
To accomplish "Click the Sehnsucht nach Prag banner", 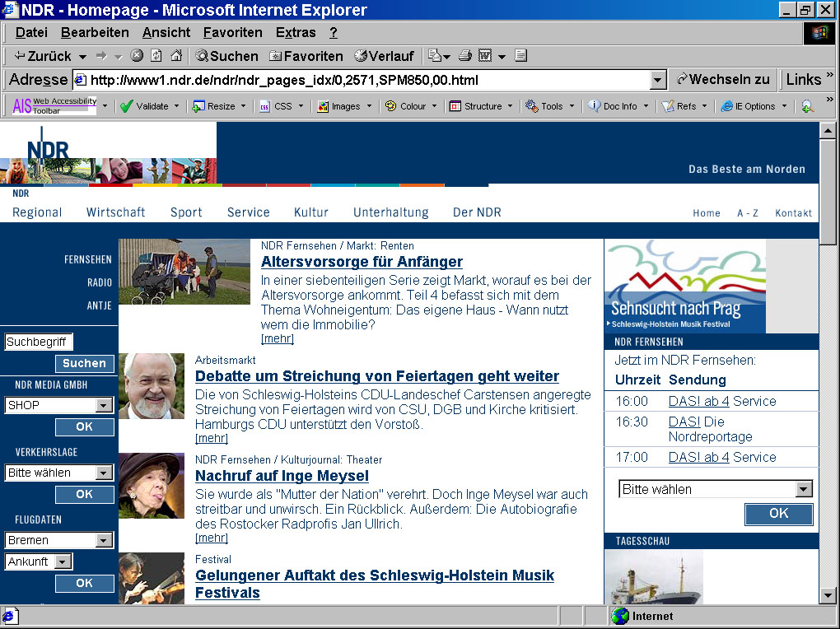I will coord(684,287).
